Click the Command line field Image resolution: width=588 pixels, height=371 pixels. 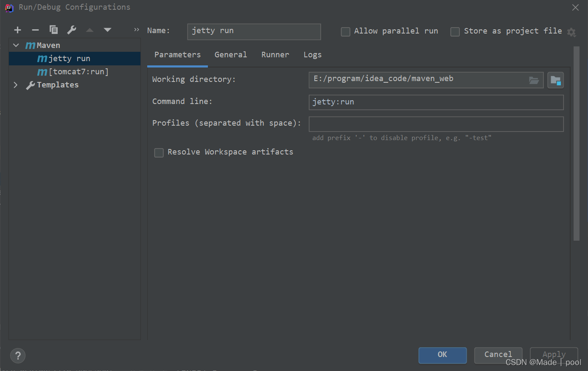pyautogui.click(x=436, y=102)
